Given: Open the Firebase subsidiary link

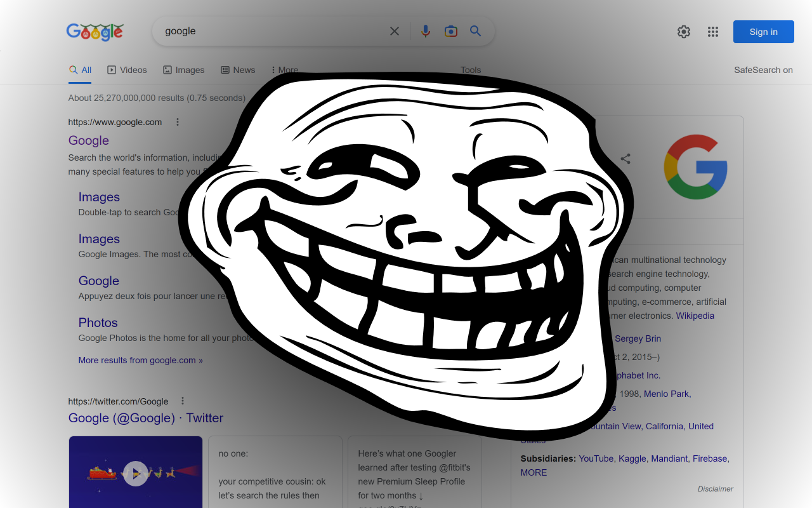Looking at the screenshot, I should point(710,458).
